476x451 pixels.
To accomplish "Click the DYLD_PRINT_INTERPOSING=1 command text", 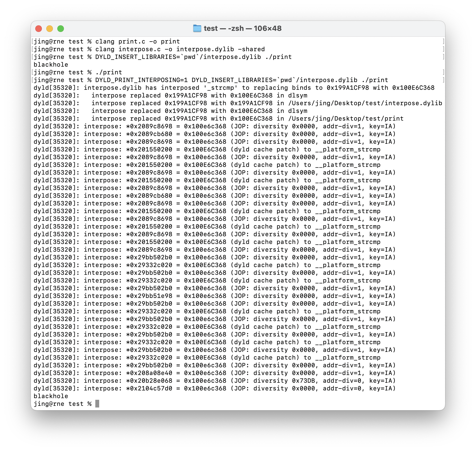I will coord(142,80).
